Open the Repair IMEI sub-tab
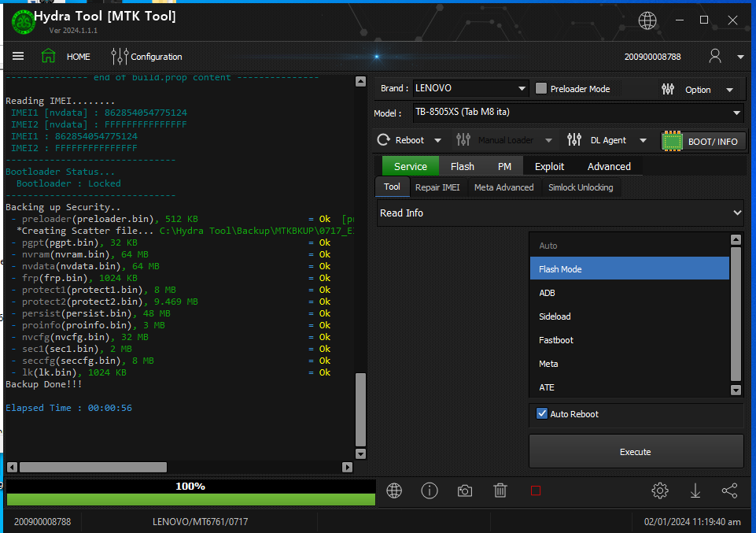The height and width of the screenshot is (533, 756). click(437, 187)
